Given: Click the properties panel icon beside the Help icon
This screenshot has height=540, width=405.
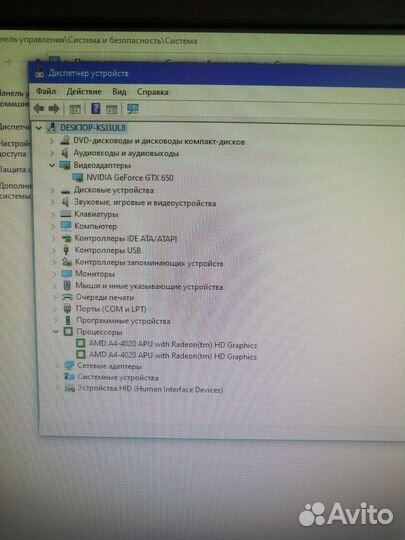Looking at the screenshot, I should coord(111,109).
